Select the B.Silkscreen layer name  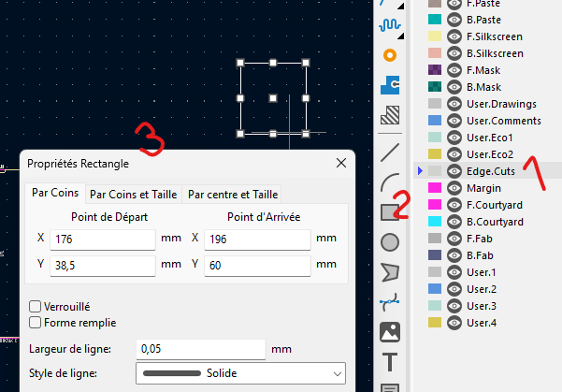[495, 53]
